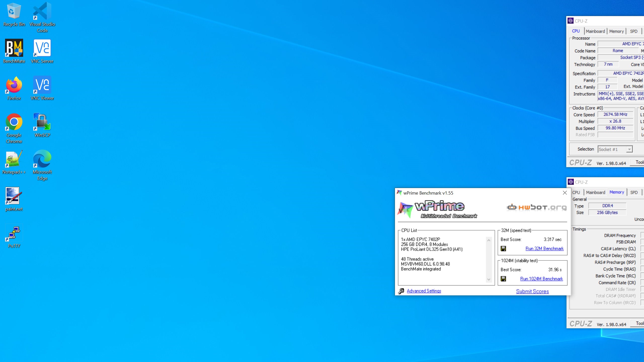Screen dimensions: 644x362
Task: Click the Ext. Family value 17
Action: point(608,87)
